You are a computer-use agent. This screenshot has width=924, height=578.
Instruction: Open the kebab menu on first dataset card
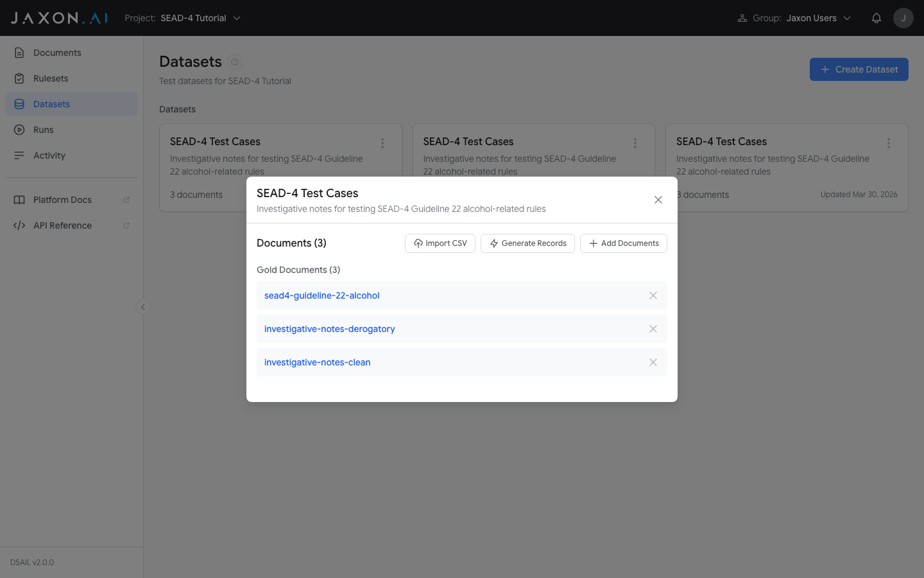pos(382,143)
